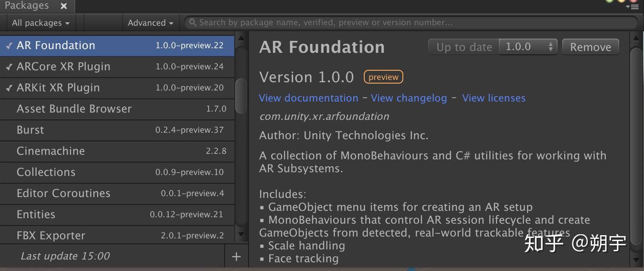Toggle the ARCore XR Plugin install checkmark
This screenshot has height=271, width=644.
point(9,66)
